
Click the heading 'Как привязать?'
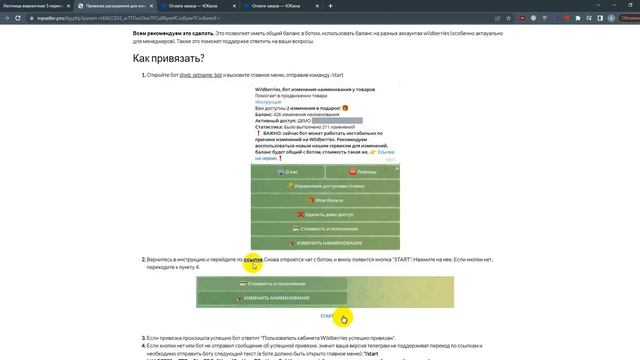tap(169, 58)
